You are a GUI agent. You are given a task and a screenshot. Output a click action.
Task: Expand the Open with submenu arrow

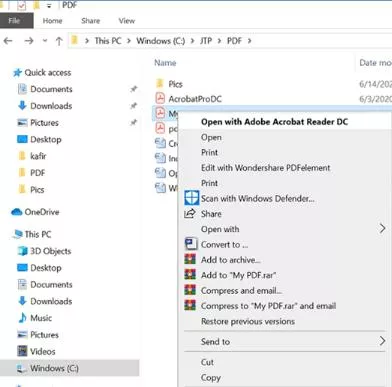coord(382,228)
